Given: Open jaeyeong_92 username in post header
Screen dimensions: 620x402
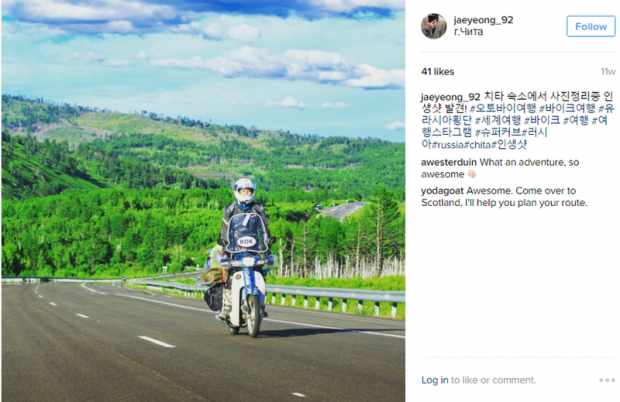Looking at the screenshot, I should click(483, 20).
